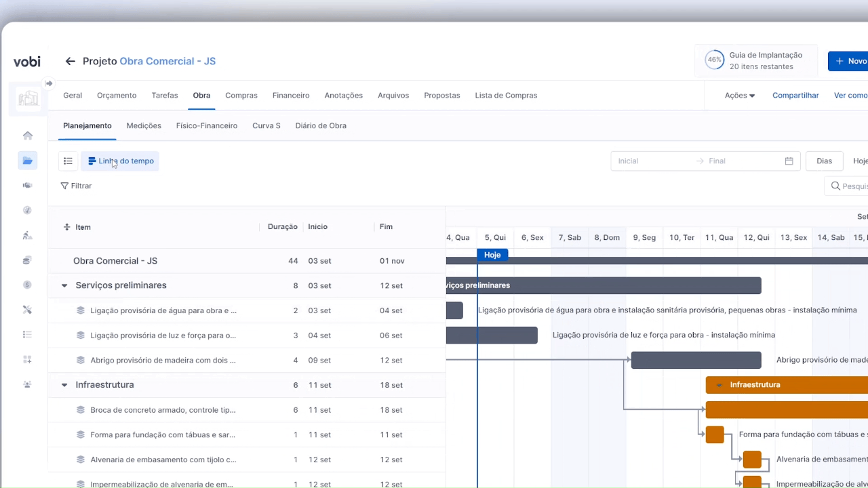Screen dimensions: 868x488
Task: Open the Ações dropdown menu
Action: point(739,96)
